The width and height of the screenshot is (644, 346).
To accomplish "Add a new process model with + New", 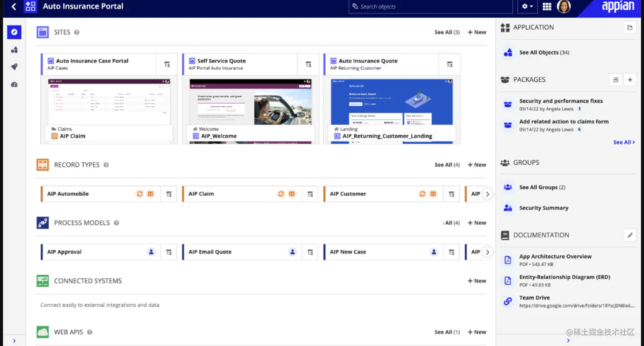I will click(477, 223).
